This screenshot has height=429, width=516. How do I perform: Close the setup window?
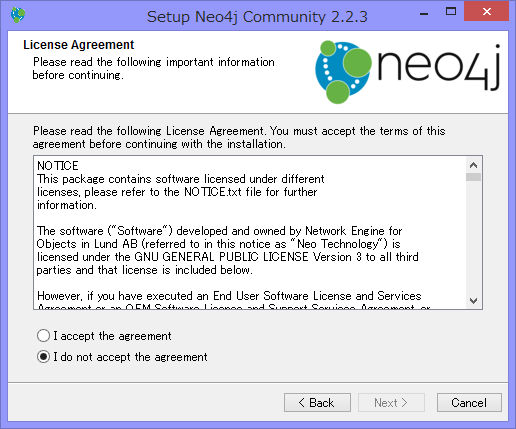(x=487, y=12)
